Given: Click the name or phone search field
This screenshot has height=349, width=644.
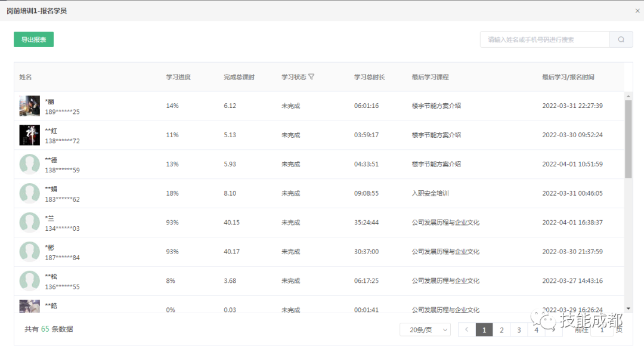Looking at the screenshot, I should (x=544, y=40).
